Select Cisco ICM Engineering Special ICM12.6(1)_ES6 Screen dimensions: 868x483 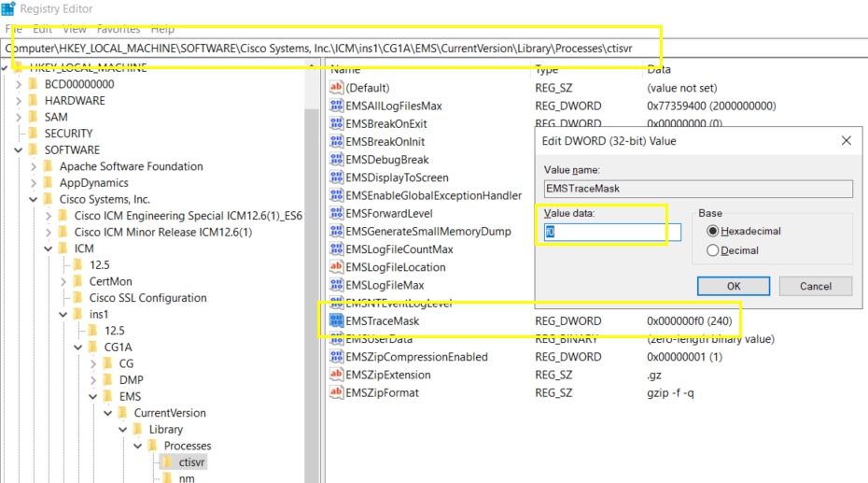pyautogui.click(x=189, y=216)
